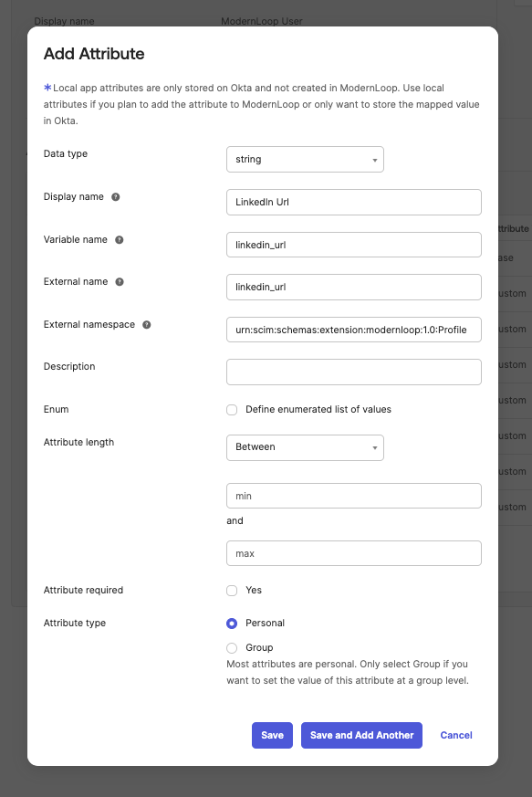Click into the External name input field
Screen dimensions: 532x797
tap(354, 288)
